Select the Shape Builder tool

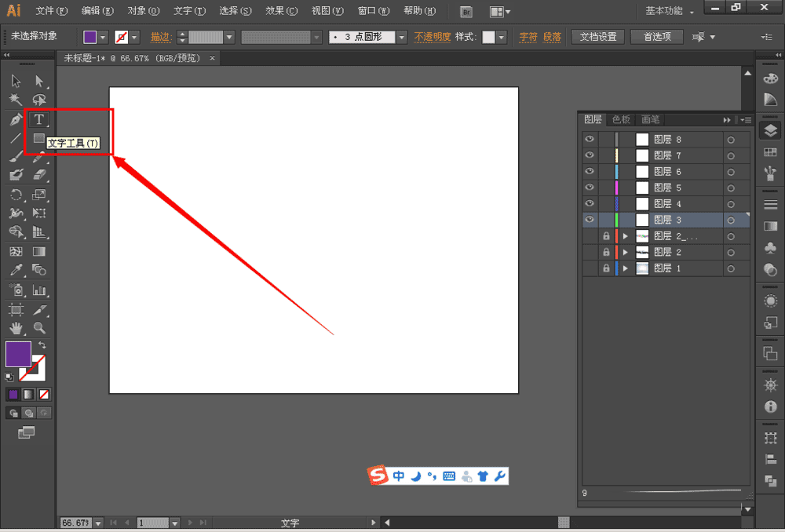tap(16, 231)
